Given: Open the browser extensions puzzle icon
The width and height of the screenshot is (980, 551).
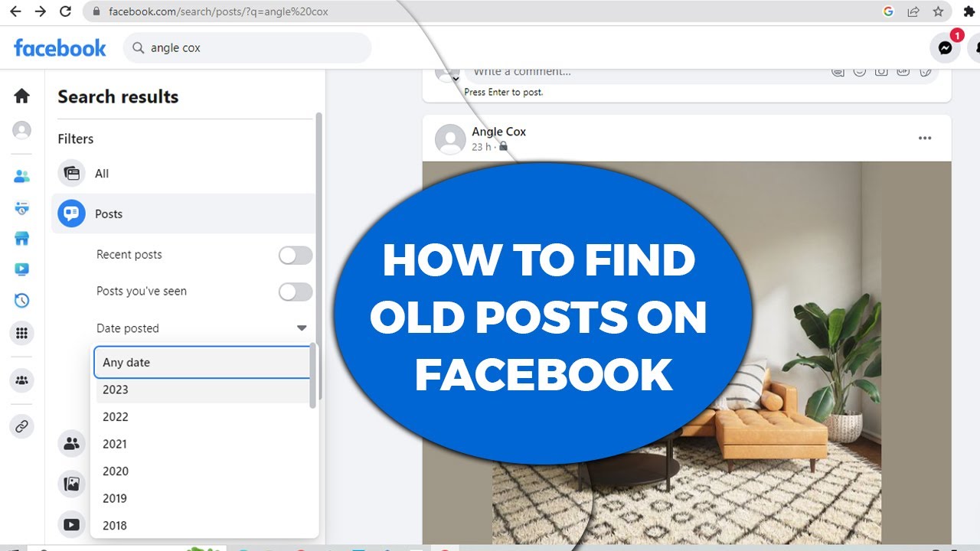Looking at the screenshot, I should pyautogui.click(x=969, y=11).
